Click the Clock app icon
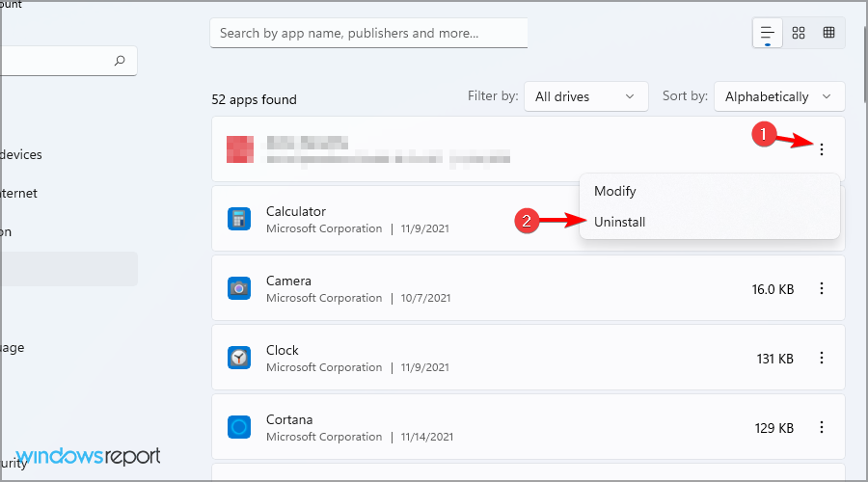The width and height of the screenshot is (868, 482). pos(239,358)
